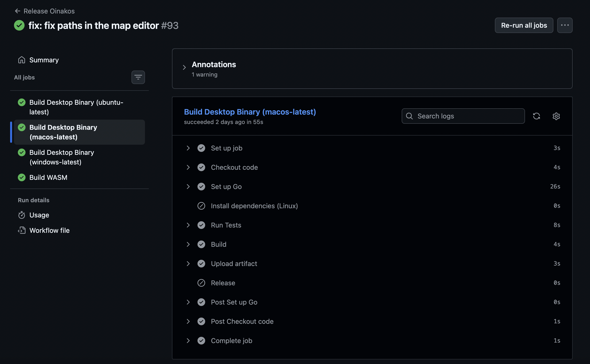Select the Build Desktop Binary (windows-latest) job

[62, 157]
